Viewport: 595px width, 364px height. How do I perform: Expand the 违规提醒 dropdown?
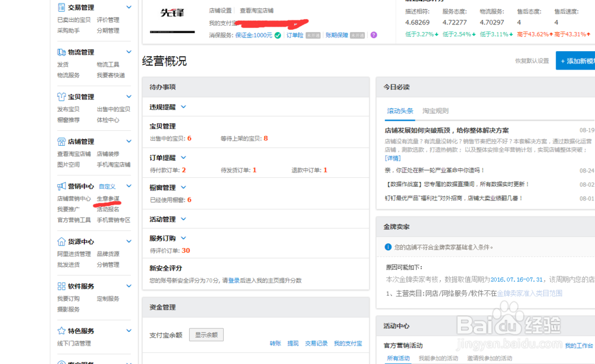[183, 107]
